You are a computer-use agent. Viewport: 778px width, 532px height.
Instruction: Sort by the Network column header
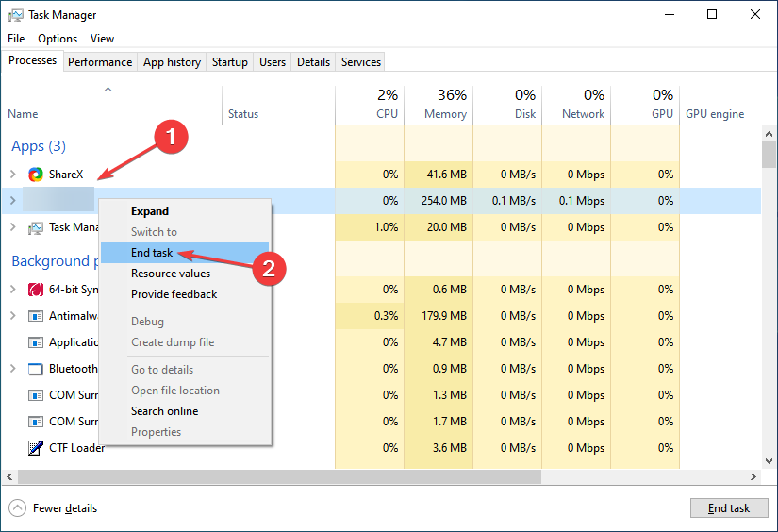[x=576, y=106]
